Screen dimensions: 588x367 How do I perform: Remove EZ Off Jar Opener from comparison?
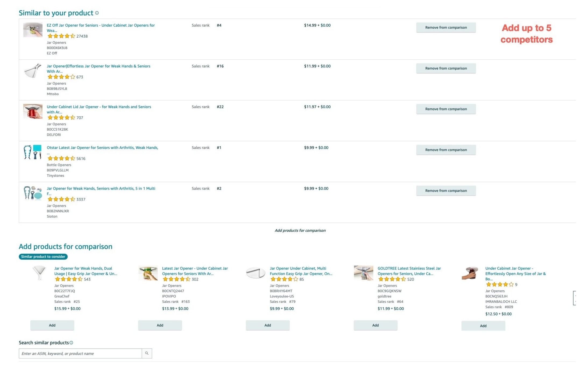pos(446,27)
